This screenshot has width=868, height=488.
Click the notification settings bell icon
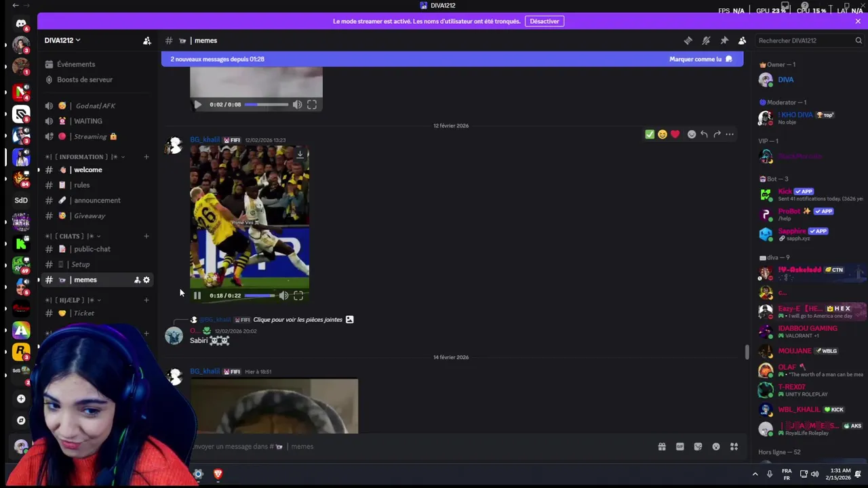click(x=706, y=41)
